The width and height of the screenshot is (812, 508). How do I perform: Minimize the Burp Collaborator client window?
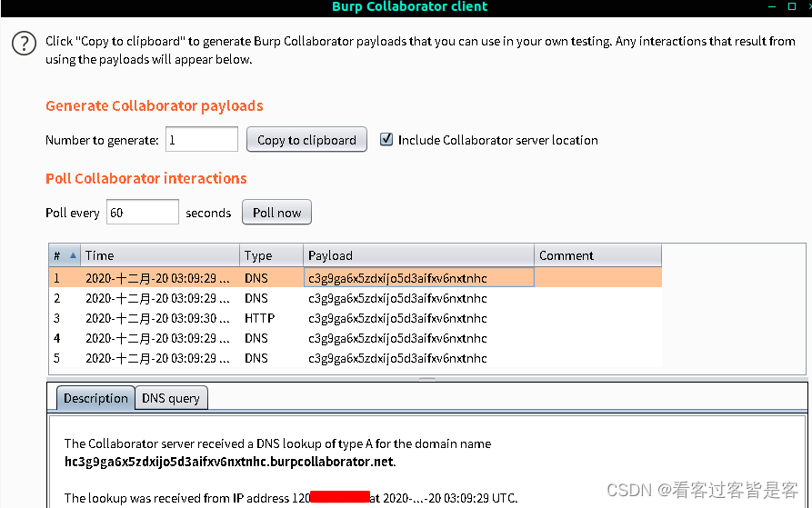point(772,6)
